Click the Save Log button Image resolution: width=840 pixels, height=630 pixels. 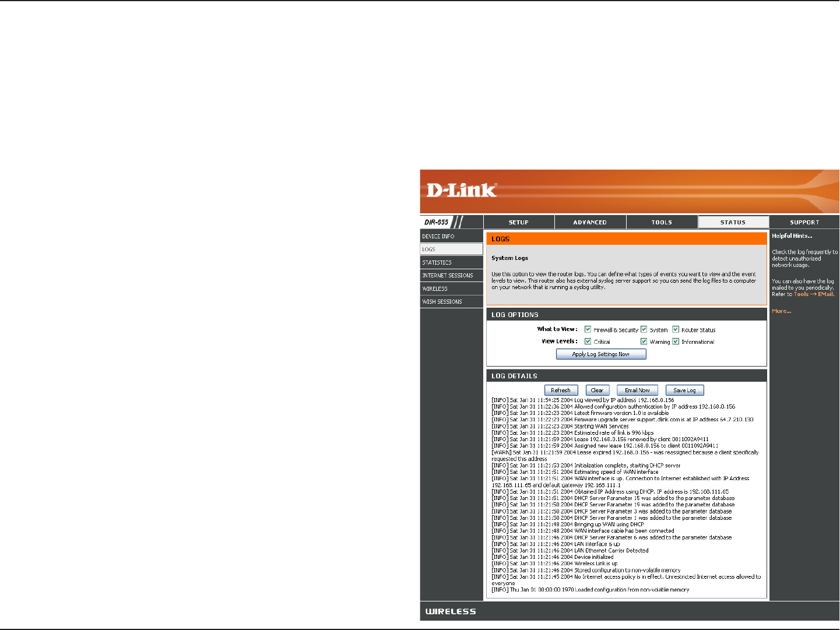(684, 390)
